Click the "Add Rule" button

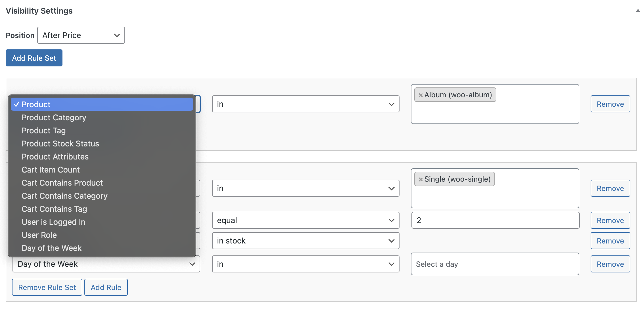[x=106, y=287]
